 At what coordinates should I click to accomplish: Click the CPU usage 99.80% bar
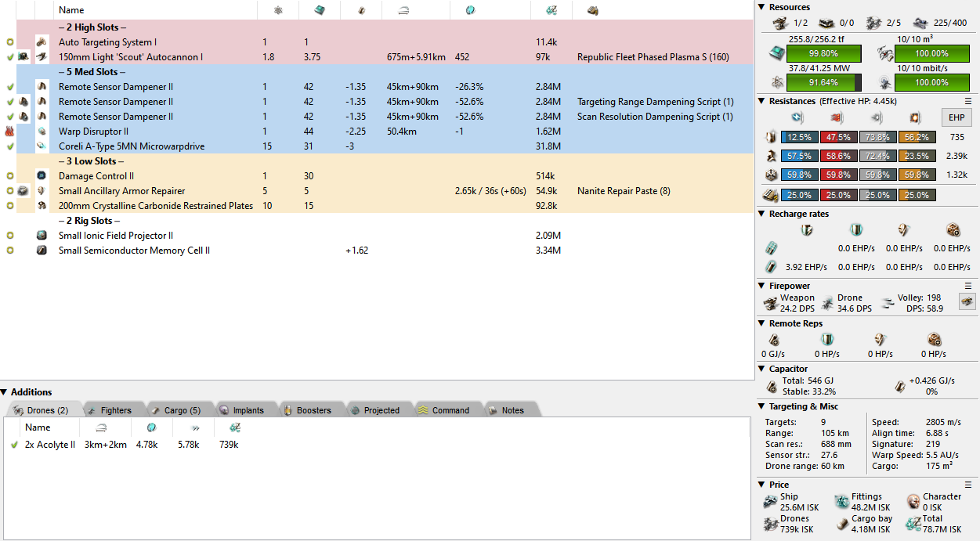click(x=823, y=54)
